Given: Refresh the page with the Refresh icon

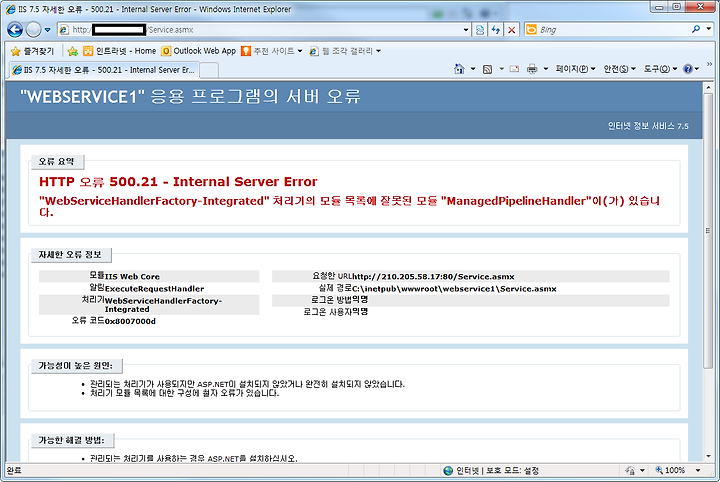Looking at the screenshot, I should click(495, 30).
